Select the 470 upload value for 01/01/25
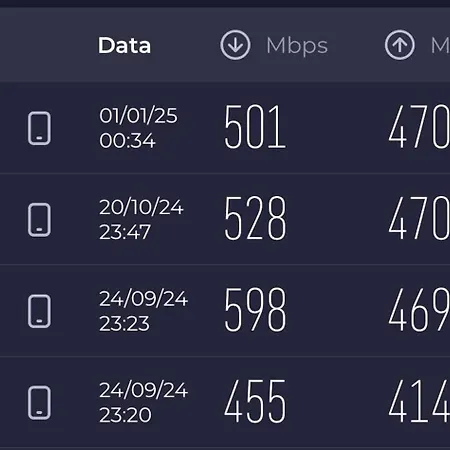This screenshot has width=450, height=450. tap(419, 127)
